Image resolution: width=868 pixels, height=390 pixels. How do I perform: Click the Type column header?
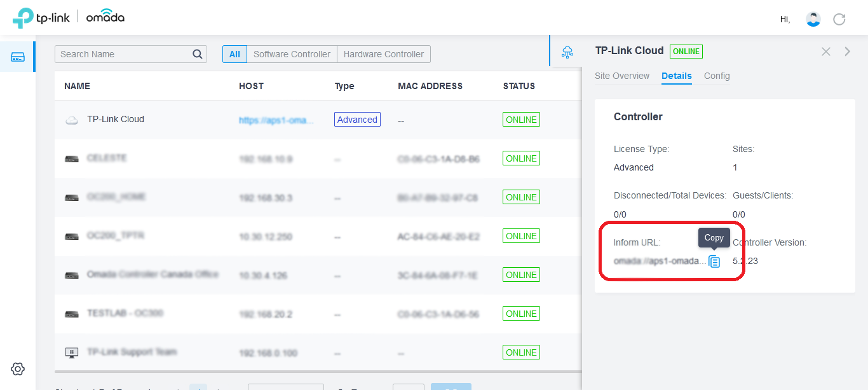click(x=344, y=86)
